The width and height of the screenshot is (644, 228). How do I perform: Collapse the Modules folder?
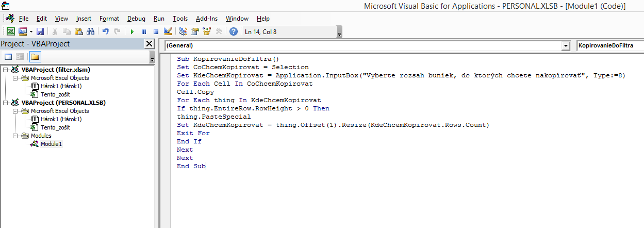click(15, 136)
